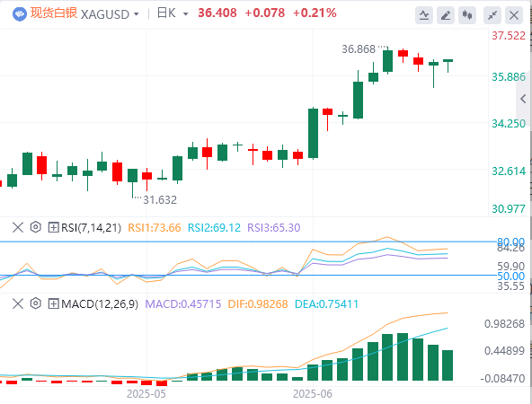Click the 37.522 price axis label
This screenshot has height=404, width=532.
[509, 36]
